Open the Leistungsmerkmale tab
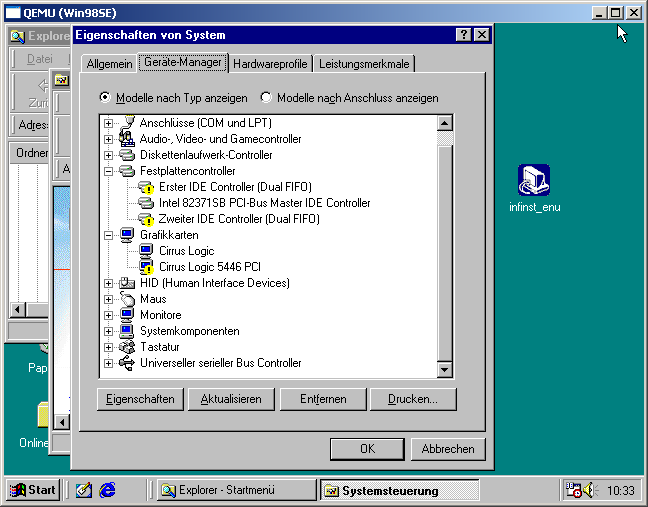 pos(364,64)
